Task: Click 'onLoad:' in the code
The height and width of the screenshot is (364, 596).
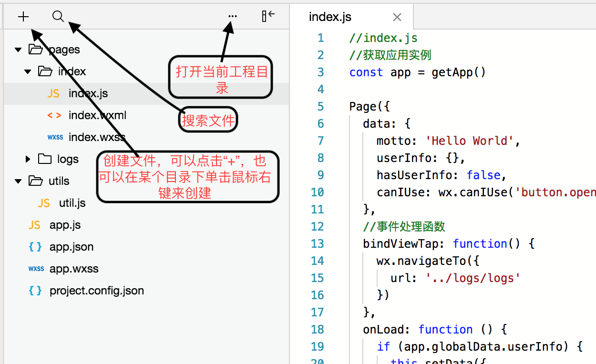Action: (x=387, y=329)
